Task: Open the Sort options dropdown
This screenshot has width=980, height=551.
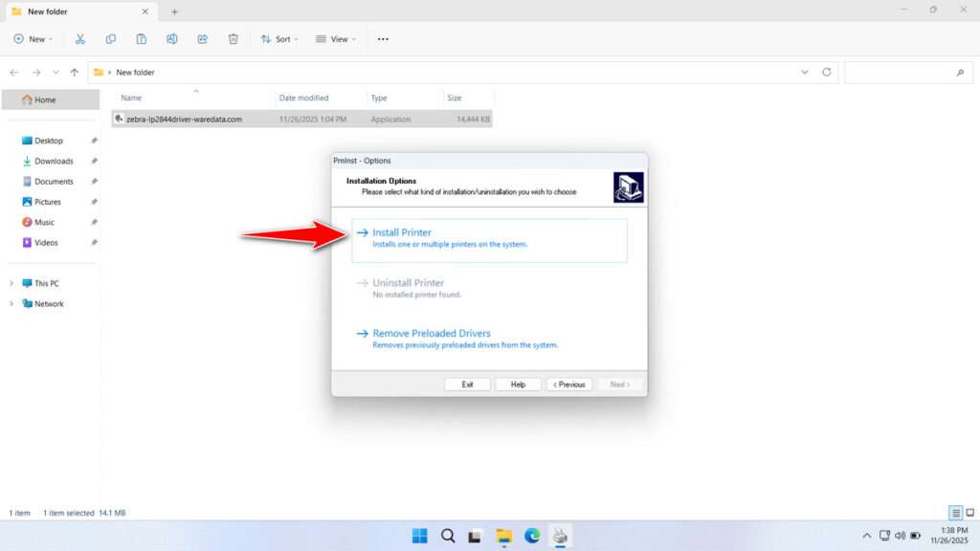Action: pyautogui.click(x=279, y=38)
